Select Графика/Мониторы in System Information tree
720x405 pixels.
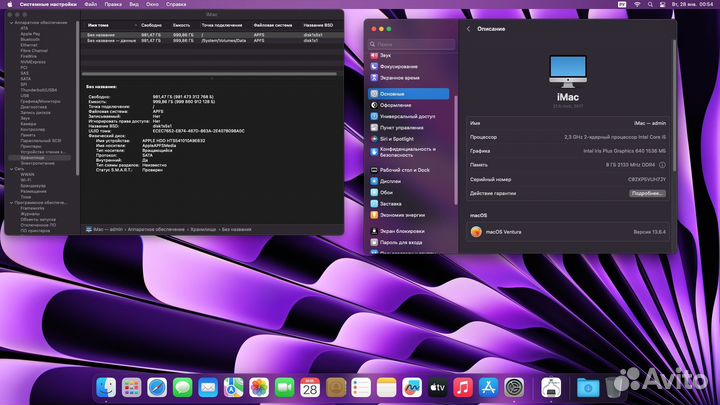pos(40,101)
